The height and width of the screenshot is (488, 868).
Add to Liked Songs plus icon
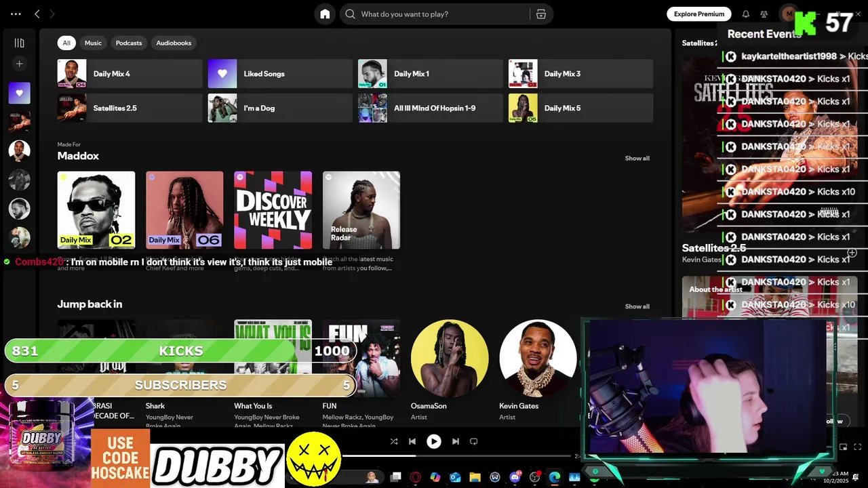[852, 253]
